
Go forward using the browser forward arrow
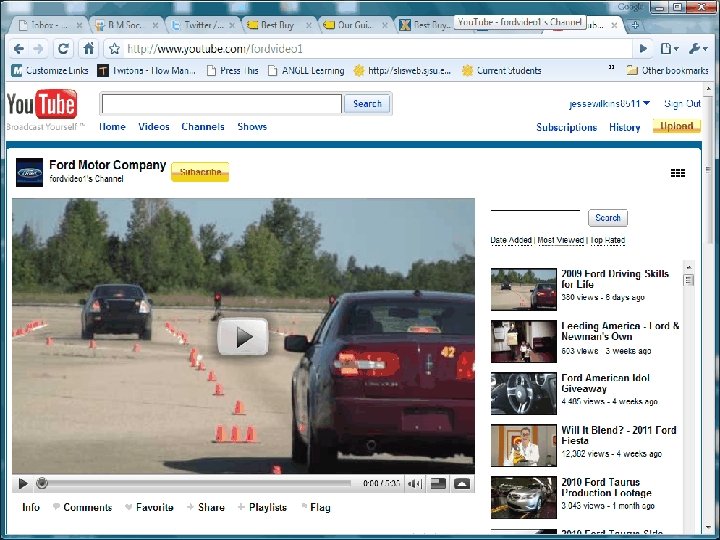click(x=39, y=49)
